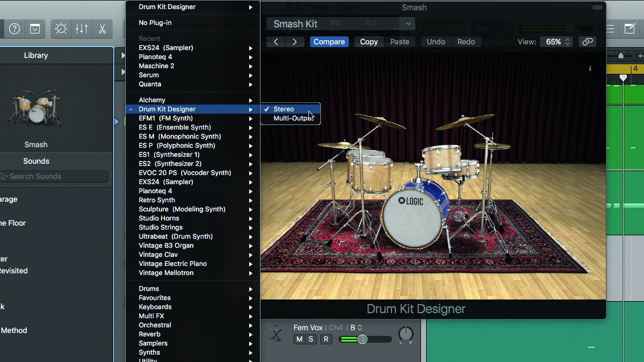Image resolution: width=644 pixels, height=362 pixels.
Task: Go to next setting arrow
Action: [295, 42]
